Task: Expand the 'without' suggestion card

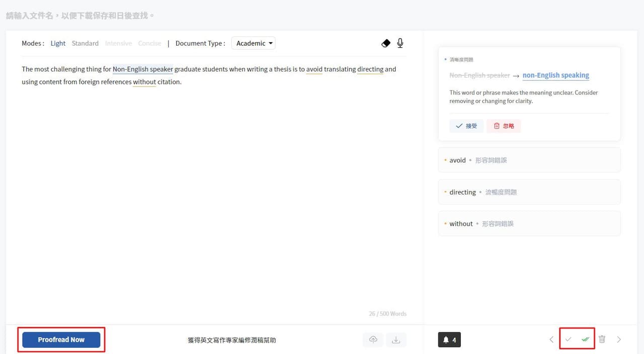Action: pyautogui.click(x=529, y=224)
